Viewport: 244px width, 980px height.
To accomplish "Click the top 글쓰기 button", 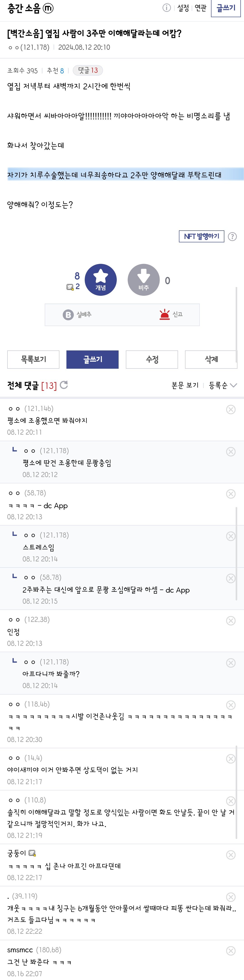I will [x=226, y=8].
